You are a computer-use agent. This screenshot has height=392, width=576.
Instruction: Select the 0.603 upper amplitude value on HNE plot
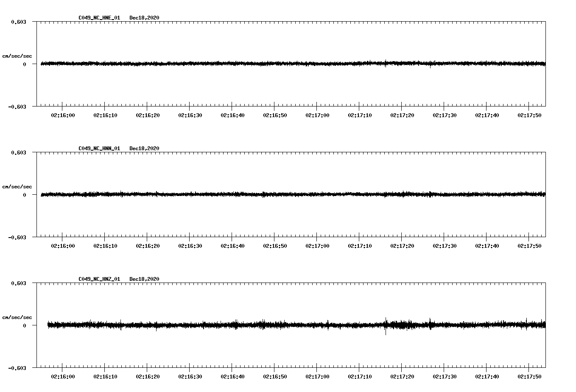tap(19, 21)
